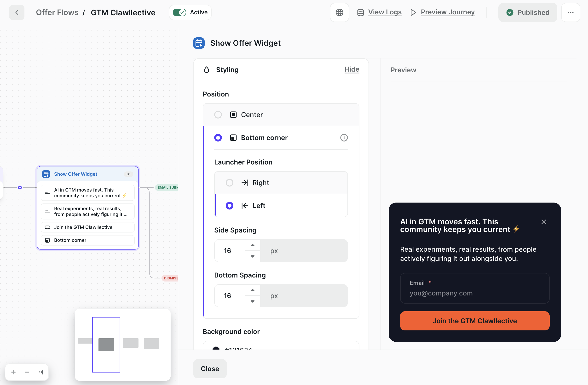588x385 pixels.
Task: Click the EMAIL SUBM branch label
Action: coord(167,187)
